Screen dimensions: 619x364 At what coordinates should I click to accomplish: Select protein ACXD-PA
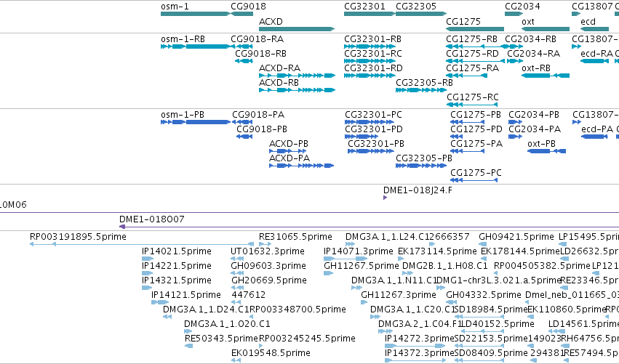(302, 166)
